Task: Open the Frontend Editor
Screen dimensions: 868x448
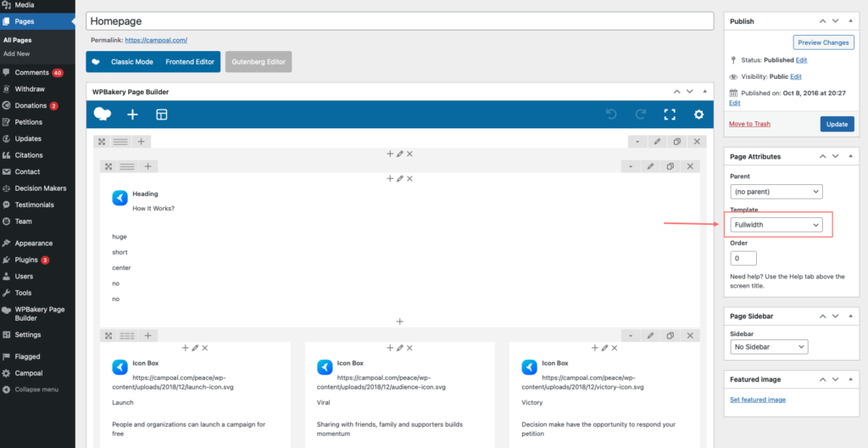Action: 190,62
